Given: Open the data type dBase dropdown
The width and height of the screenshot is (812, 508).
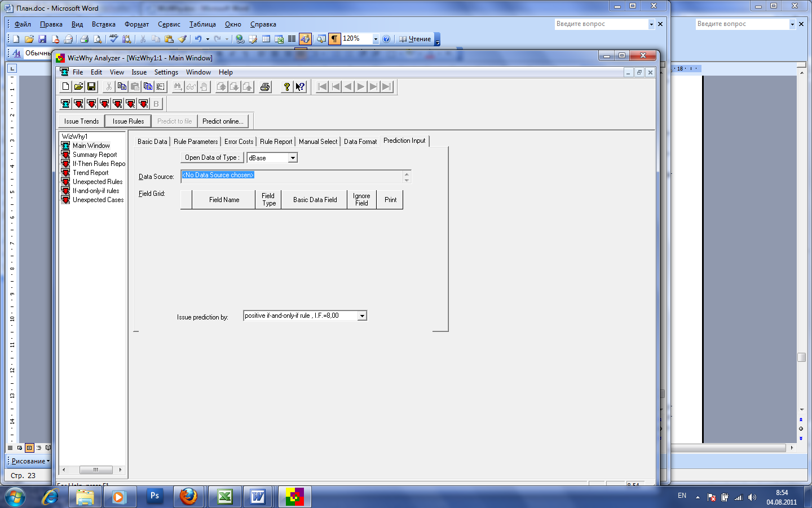Looking at the screenshot, I should pos(293,158).
